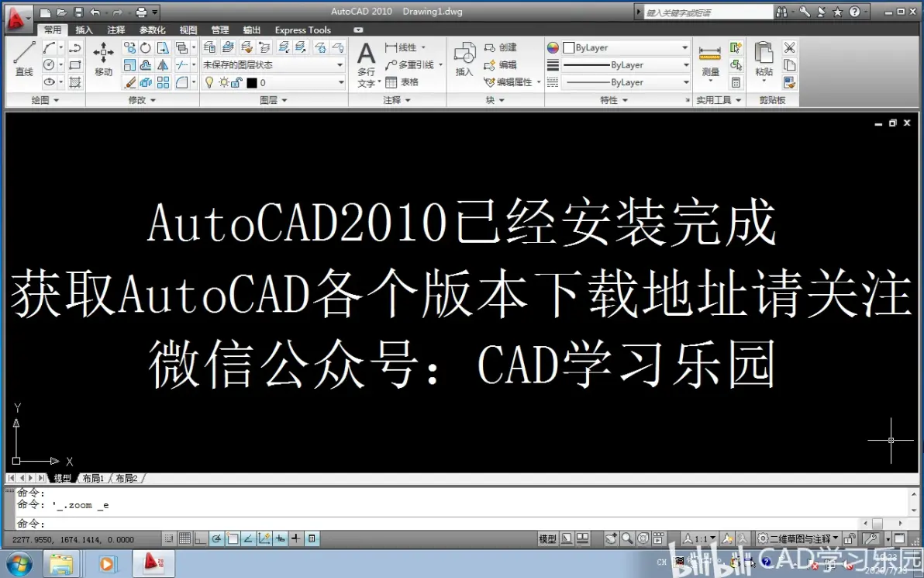Toggle layer freeze sun icon
Screen dimensions: 924x578
pyautogui.click(x=224, y=82)
